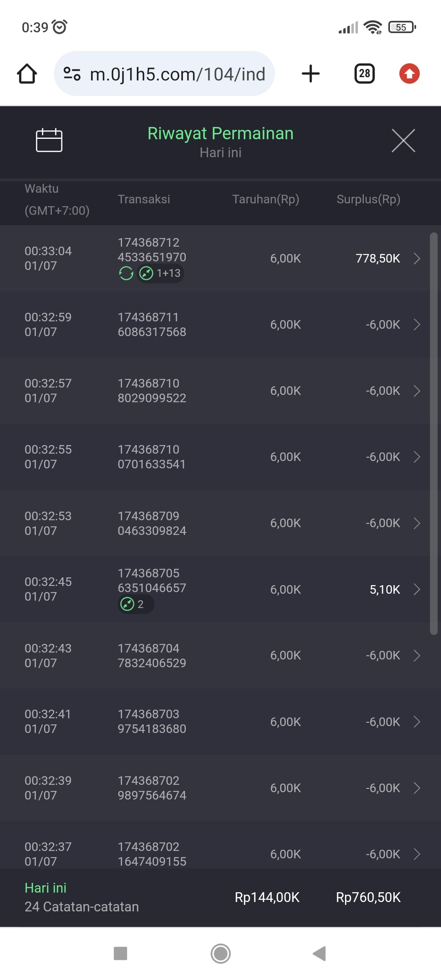Expand the 778,50K surplus transaction details

click(x=416, y=258)
